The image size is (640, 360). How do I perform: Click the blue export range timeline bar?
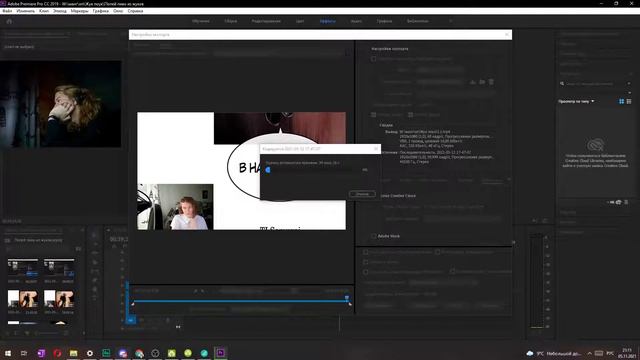click(x=241, y=301)
